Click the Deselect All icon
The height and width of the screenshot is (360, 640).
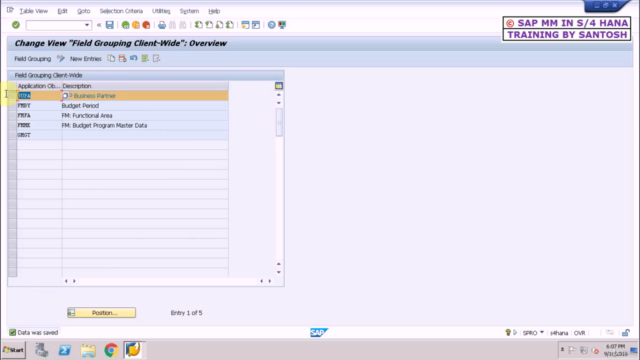(x=156, y=59)
